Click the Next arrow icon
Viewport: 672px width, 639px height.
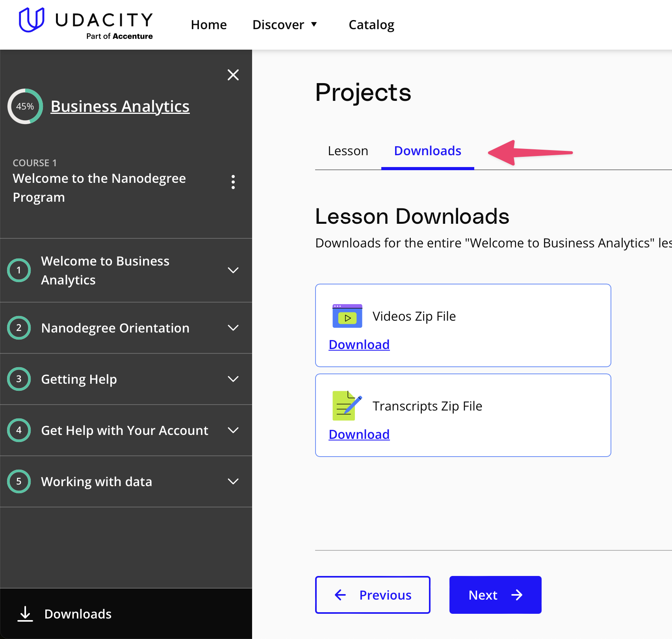click(x=517, y=595)
